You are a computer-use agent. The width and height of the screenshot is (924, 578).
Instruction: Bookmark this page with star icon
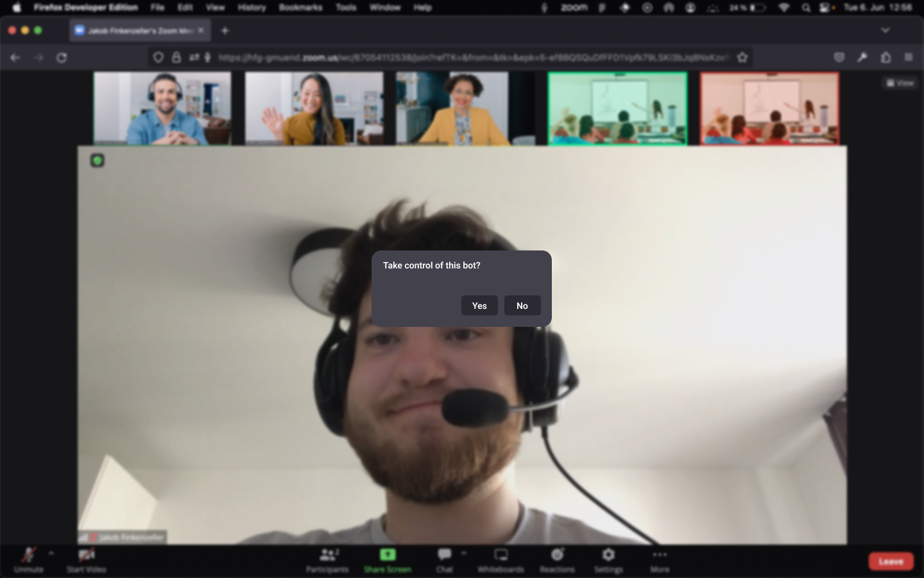coord(742,57)
